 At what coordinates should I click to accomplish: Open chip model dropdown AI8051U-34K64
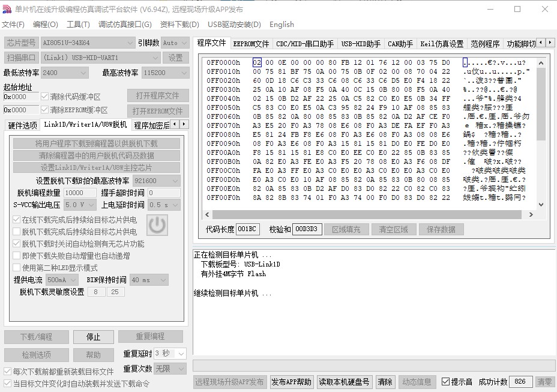[88, 43]
